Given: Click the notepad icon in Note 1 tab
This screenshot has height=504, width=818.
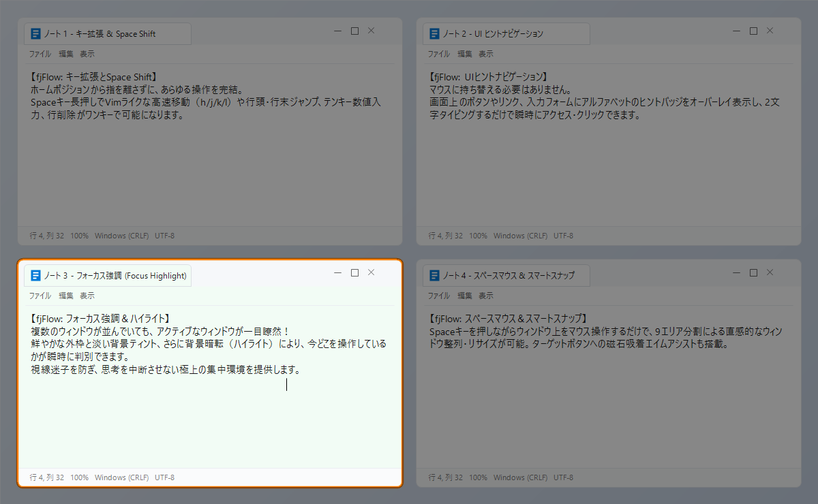Looking at the screenshot, I should tap(36, 34).
